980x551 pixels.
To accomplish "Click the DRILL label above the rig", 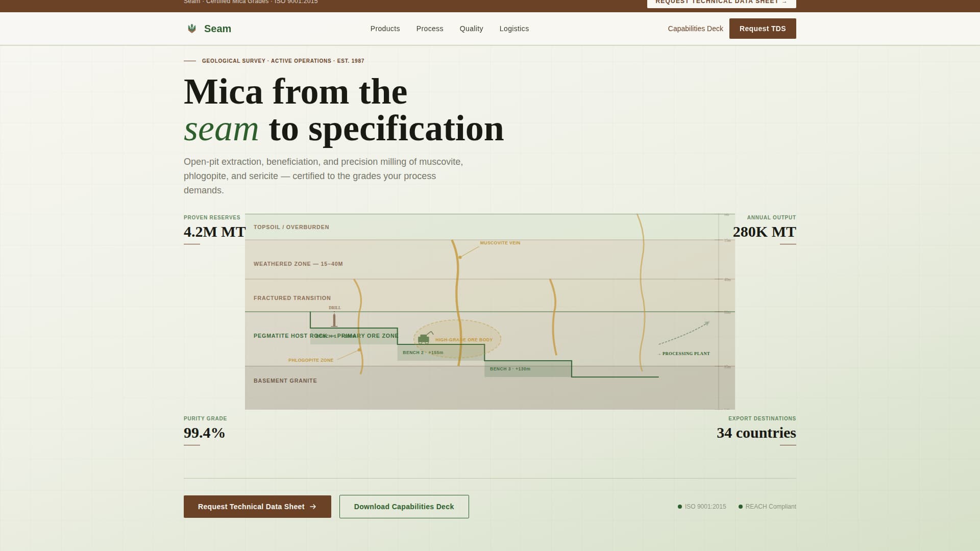I will (334, 308).
